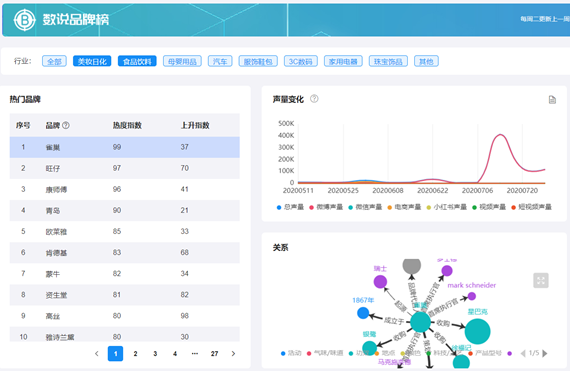Enable the 家用电器 industry filter
Viewport: 570px width, 371px height.
[x=343, y=61]
